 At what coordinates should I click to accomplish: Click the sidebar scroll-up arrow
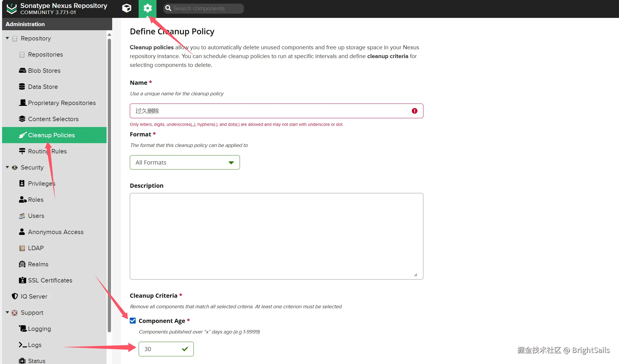[109, 34]
